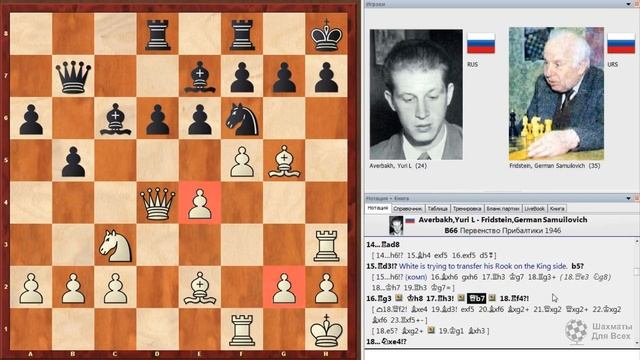Select the white rook on h3
This screenshot has width=640, height=360.
coord(326,245)
